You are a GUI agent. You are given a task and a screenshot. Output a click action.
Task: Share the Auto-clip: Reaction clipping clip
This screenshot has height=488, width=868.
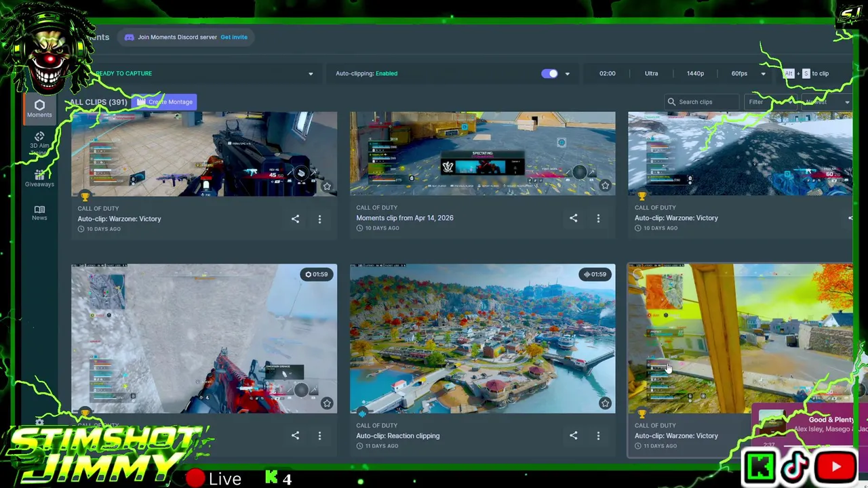pos(574,435)
